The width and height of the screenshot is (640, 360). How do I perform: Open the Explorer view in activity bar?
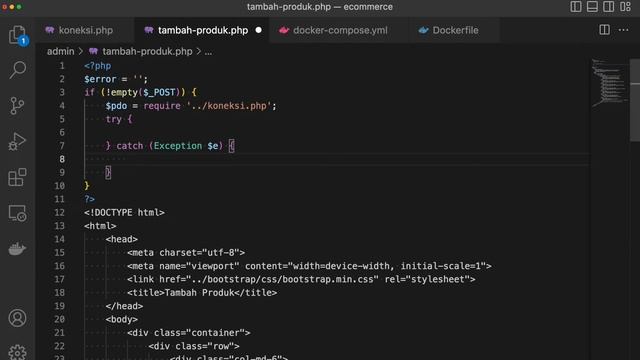coord(17,35)
